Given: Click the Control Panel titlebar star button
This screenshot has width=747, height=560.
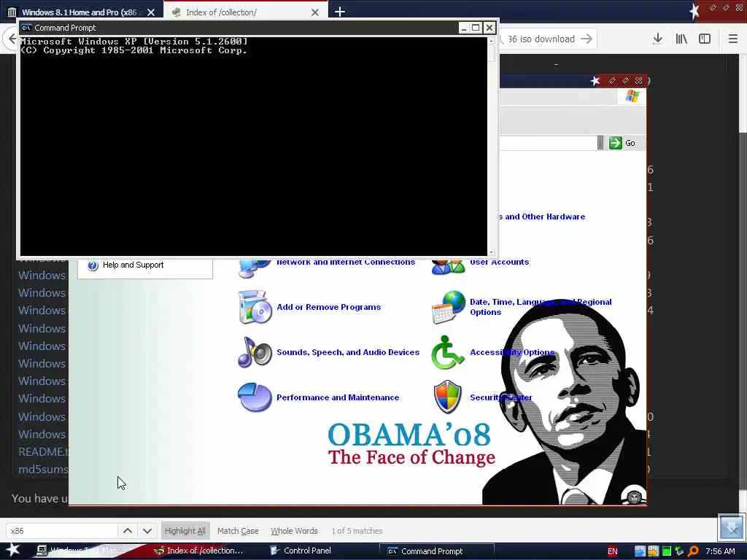Looking at the screenshot, I should (595, 80).
